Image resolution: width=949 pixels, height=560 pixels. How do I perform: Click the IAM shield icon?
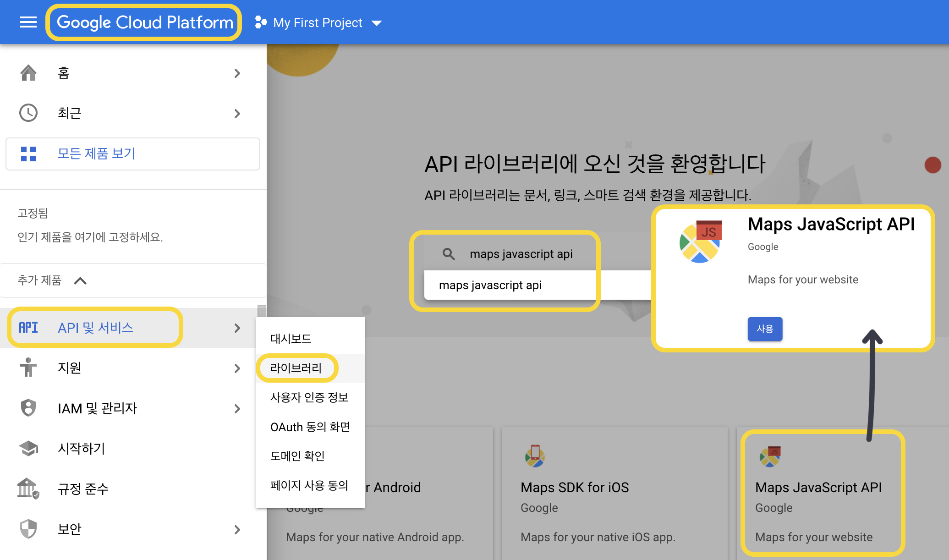click(28, 408)
